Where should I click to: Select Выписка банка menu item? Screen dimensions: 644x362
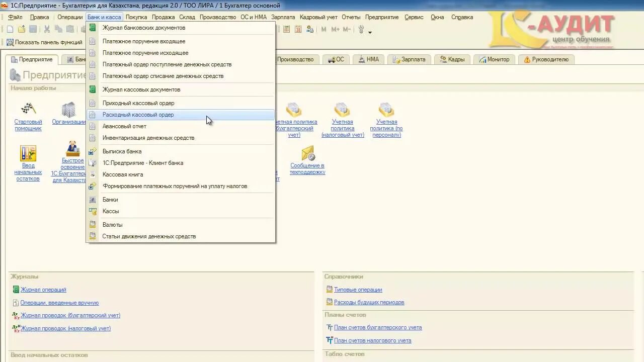coord(181,151)
